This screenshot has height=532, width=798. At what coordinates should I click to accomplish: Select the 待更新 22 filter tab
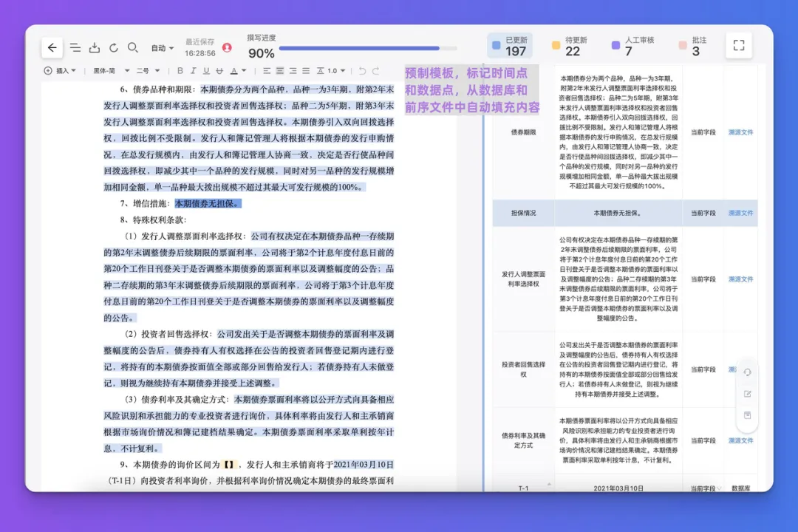[570, 46]
